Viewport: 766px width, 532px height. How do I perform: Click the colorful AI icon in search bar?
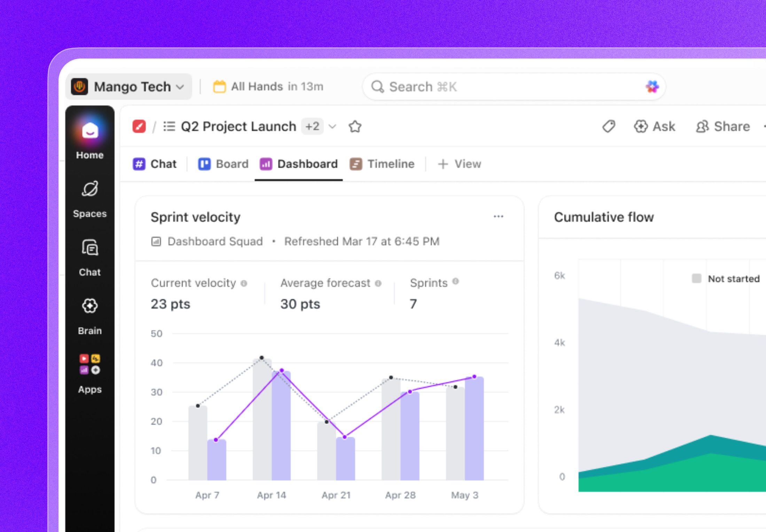tap(652, 87)
